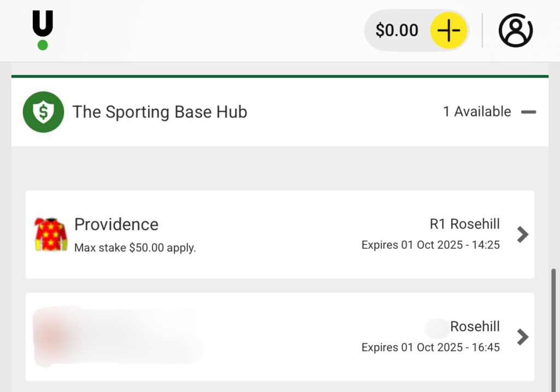
Task: Click chevron on the 16:45 Rosehill offer
Action: click(523, 337)
